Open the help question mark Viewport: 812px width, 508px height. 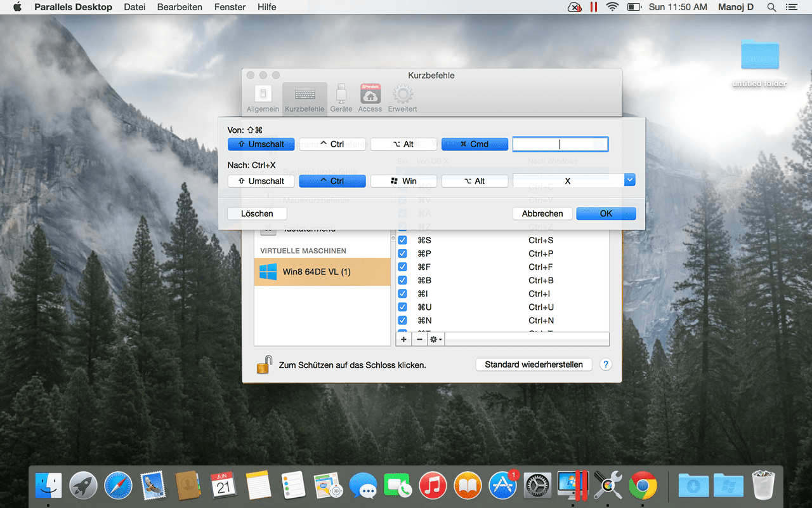[x=605, y=364]
